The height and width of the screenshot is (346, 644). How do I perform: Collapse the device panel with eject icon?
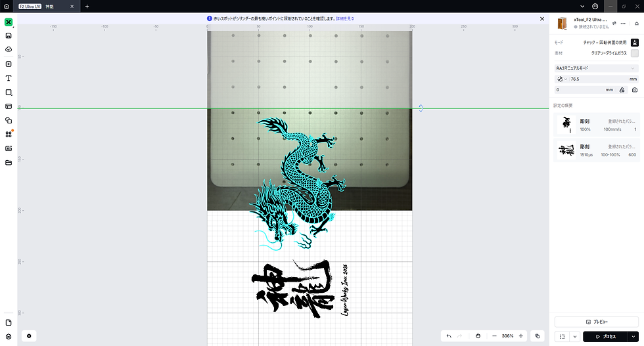point(637,23)
